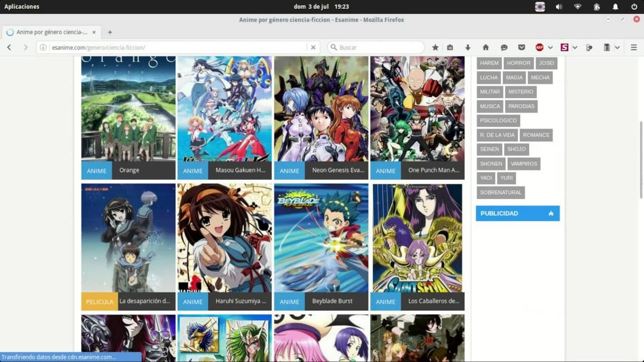Select the Anime por género ciencia-ficcion tab
The width and height of the screenshot is (644, 362).
51,32
